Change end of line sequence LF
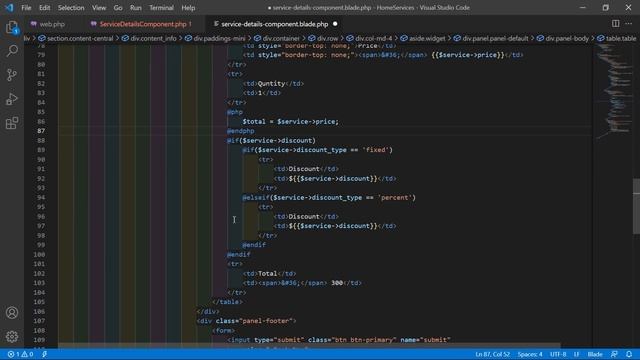This screenshot has width=640, height=360. (x=577, y=354)
